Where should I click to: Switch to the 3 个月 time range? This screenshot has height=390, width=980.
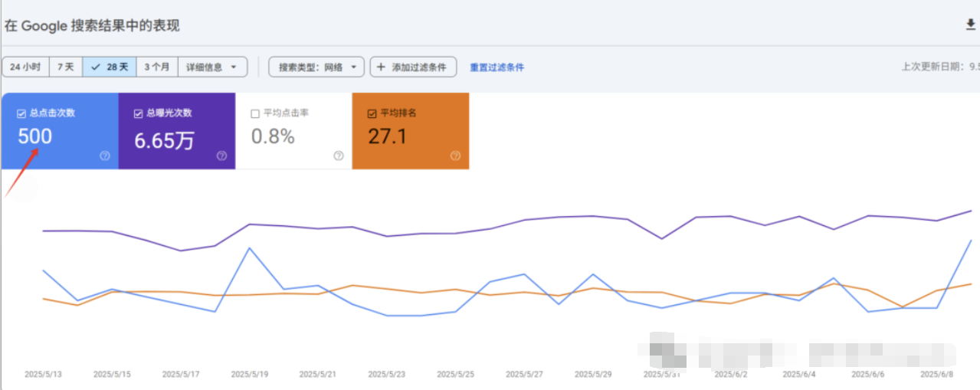[x=157, y=67]
